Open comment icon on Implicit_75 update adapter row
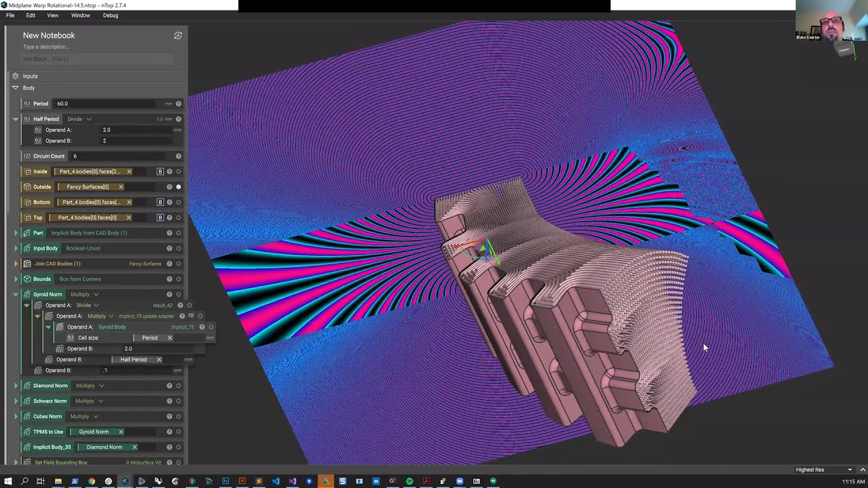 coord(191,316)
